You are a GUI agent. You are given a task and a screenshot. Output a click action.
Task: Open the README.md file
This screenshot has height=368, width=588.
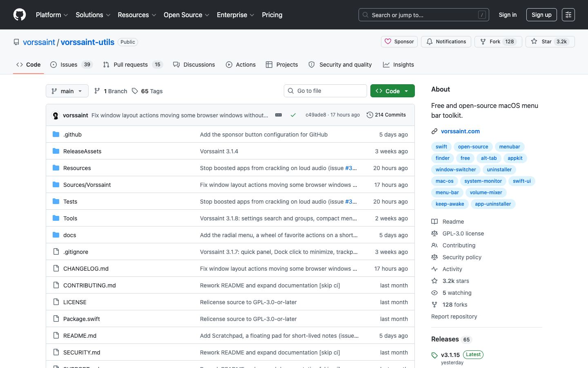[80, 336]
